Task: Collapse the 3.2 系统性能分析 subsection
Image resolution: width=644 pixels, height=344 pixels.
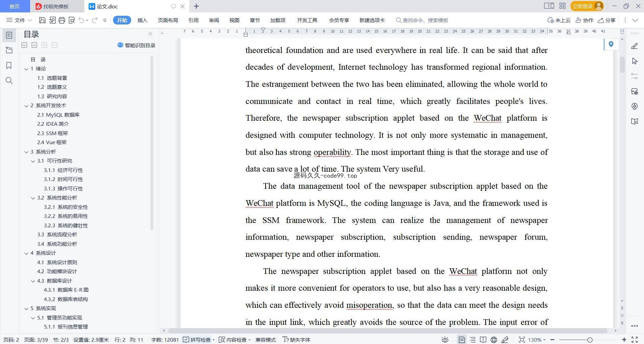Action: click(x=33, y=198)
